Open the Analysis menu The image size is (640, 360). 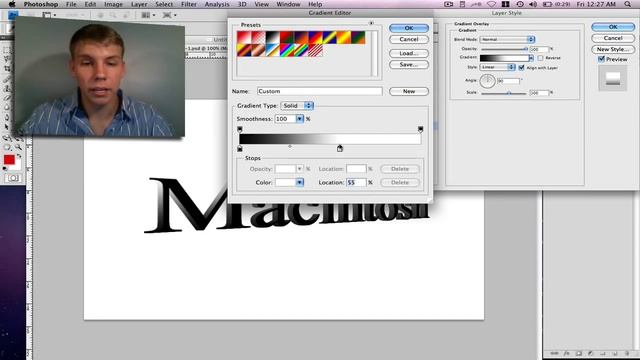coord(217,4)
